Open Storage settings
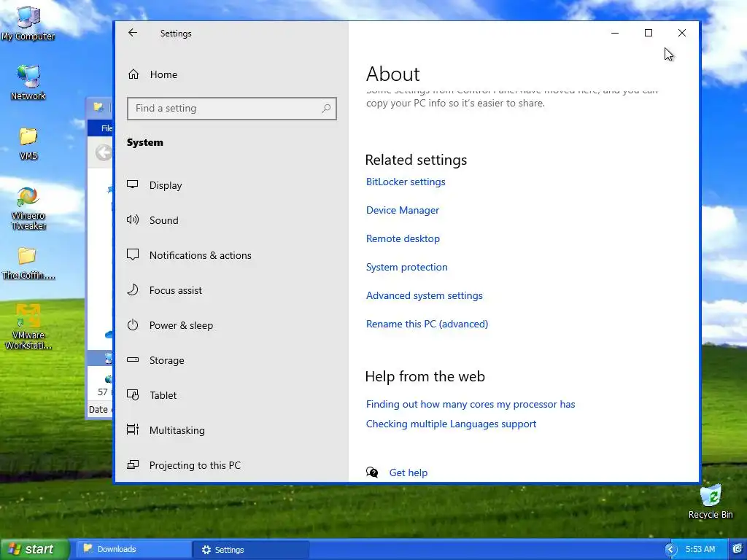 tap(155, 360)
